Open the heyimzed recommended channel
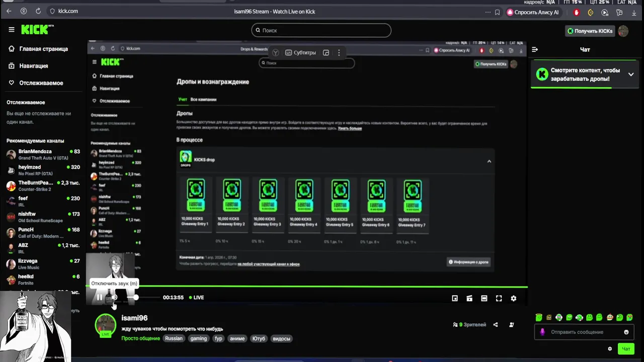The image size is (644, 362). [42, 170]
